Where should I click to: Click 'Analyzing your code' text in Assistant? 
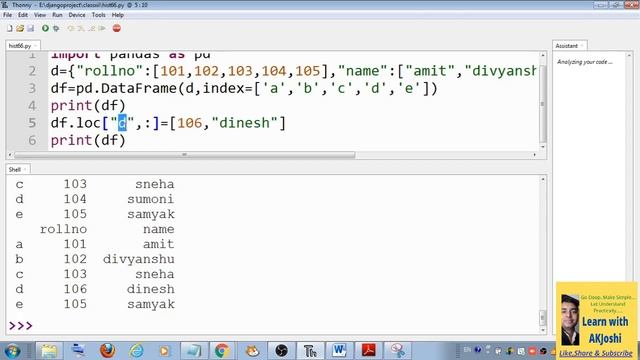pos(584,62)
